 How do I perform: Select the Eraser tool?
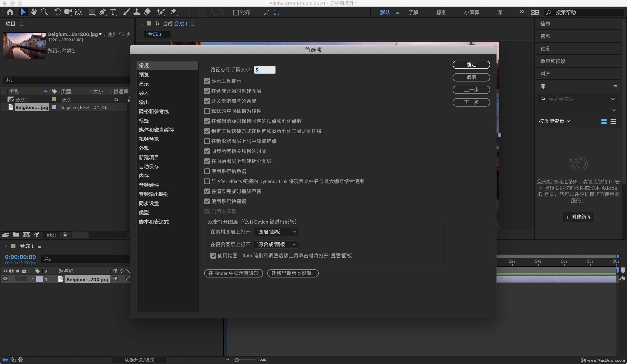(x=147, y=12)
